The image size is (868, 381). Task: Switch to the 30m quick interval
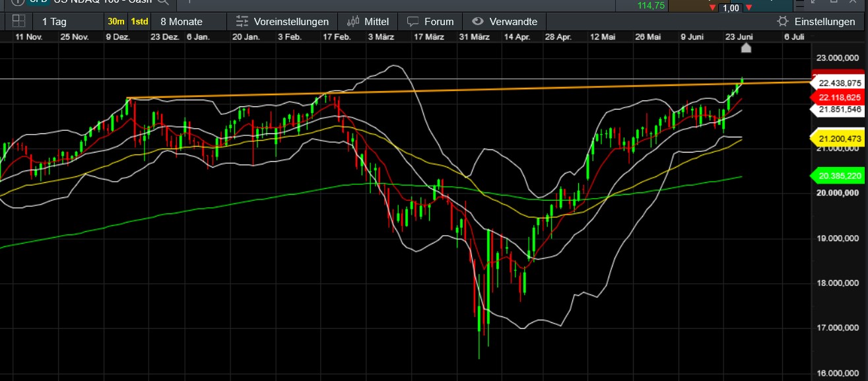116,21
